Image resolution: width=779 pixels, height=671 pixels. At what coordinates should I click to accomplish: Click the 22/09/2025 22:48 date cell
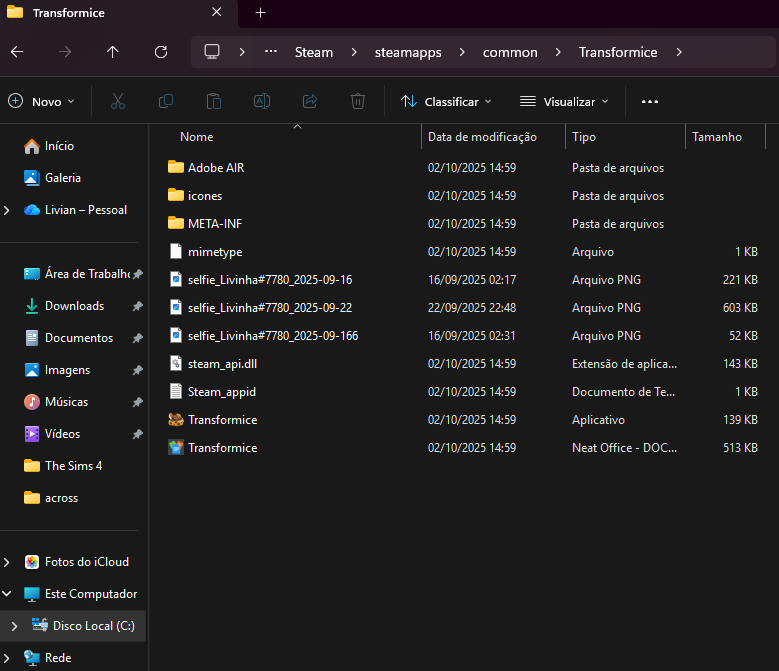coord(472,307)
